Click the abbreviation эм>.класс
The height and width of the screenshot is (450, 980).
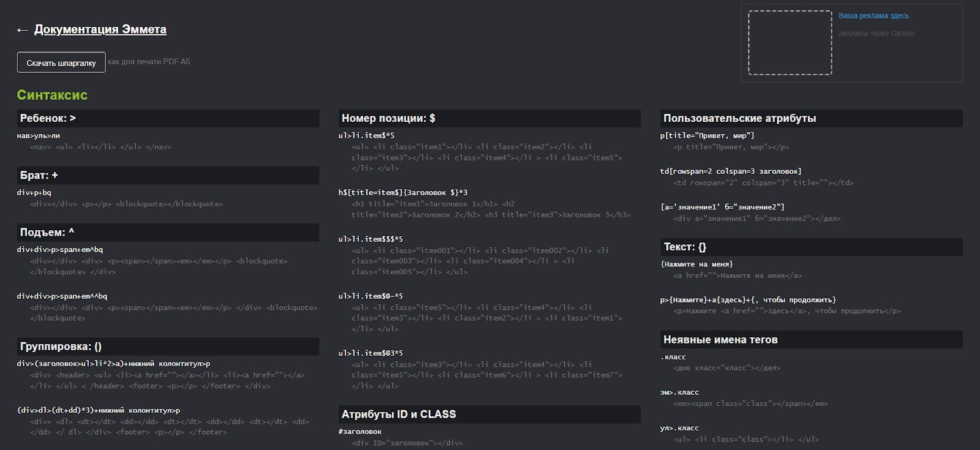(679, 392)
